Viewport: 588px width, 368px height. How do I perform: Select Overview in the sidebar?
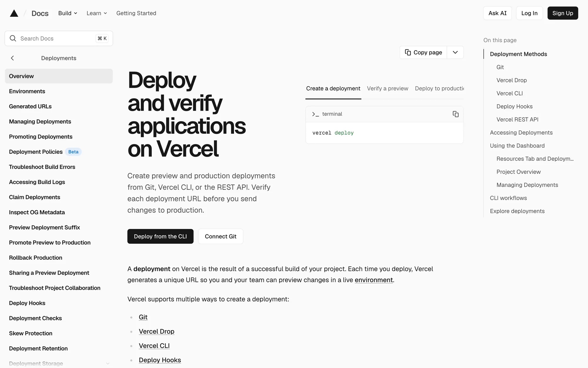click(59, 76)
